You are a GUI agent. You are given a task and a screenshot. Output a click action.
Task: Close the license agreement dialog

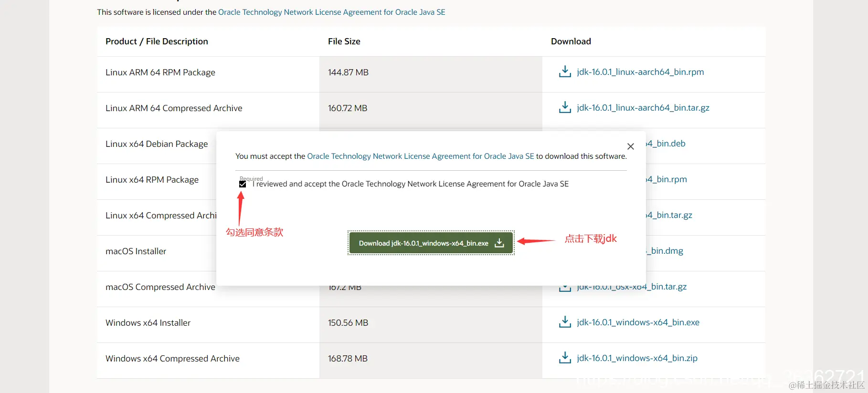point(631,146)
